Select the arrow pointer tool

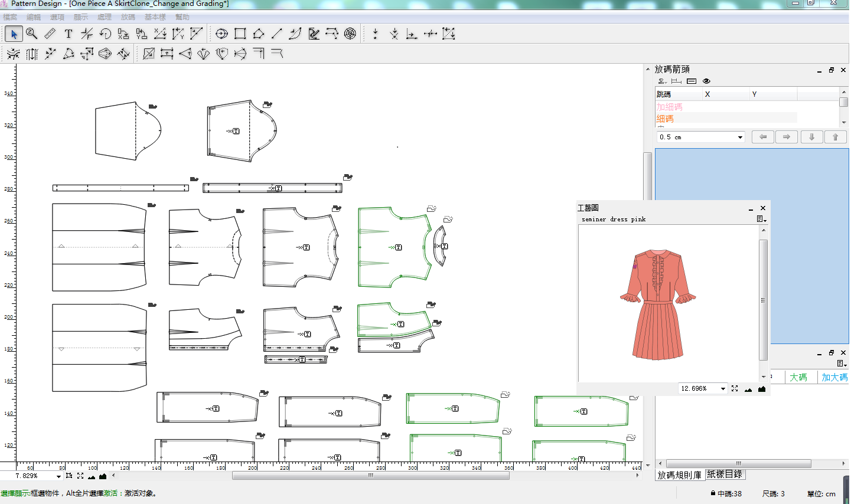pyautogui.click(x=14, y=34)
